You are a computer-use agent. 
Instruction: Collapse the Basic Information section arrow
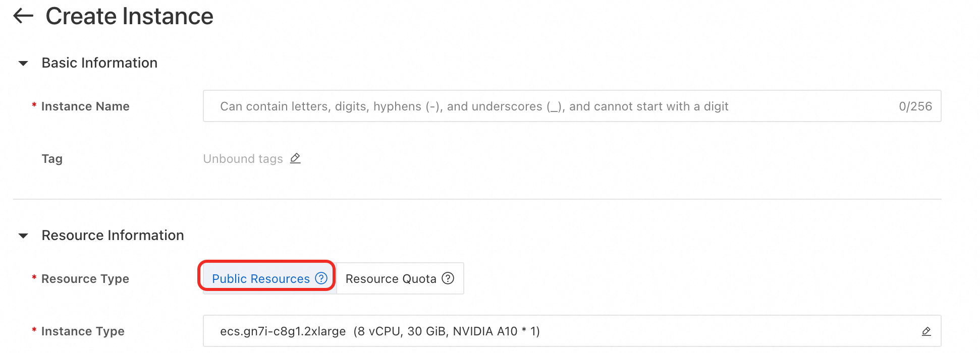point(23,63)
